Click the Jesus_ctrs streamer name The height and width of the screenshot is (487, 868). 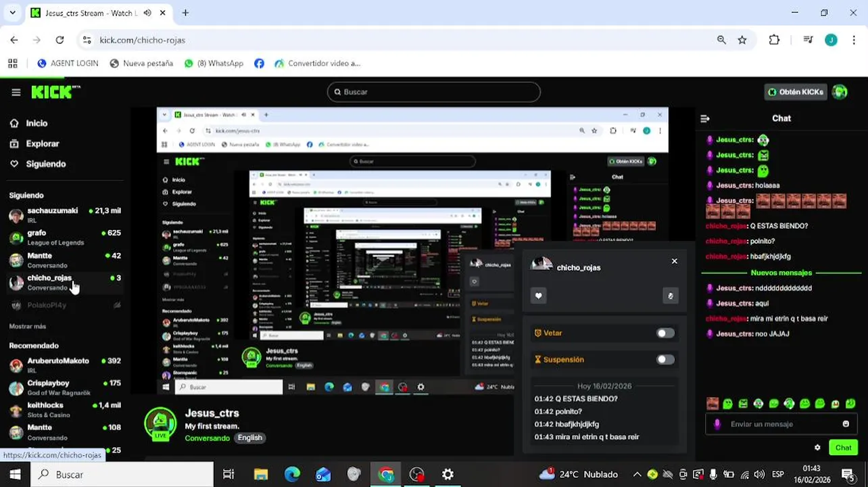click(x=212, y=413)
